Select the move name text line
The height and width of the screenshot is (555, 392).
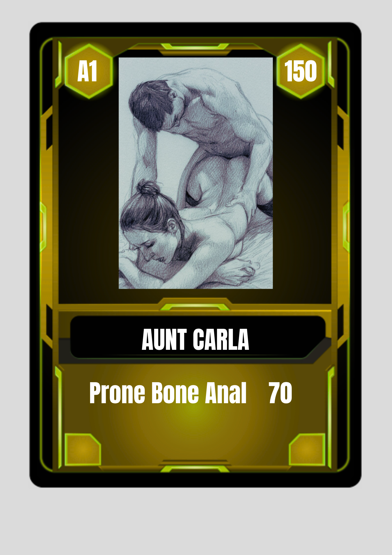(168, 393)
